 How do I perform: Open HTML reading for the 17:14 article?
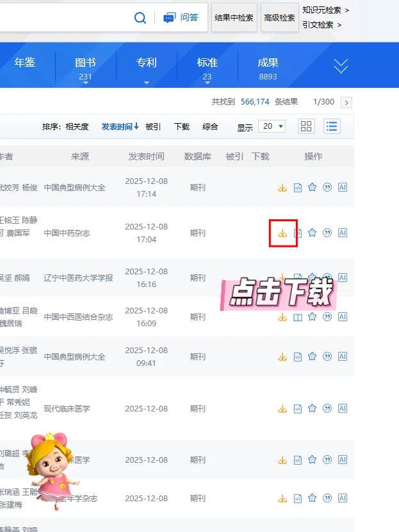point(298,187)
